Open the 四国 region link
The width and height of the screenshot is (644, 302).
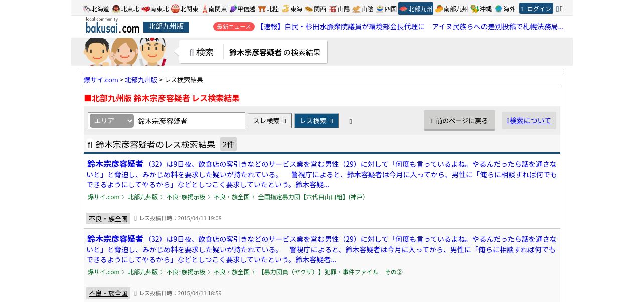click(386, 9)
